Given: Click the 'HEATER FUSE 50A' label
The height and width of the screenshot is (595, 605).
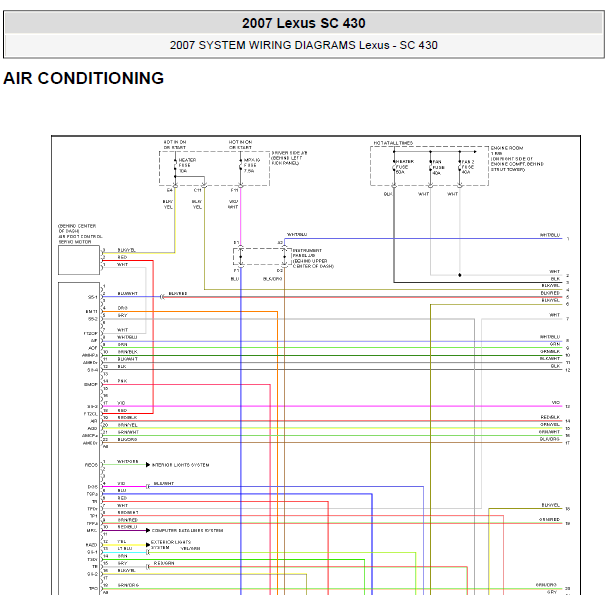Looking at the screenshot, I should coord(405,167).
